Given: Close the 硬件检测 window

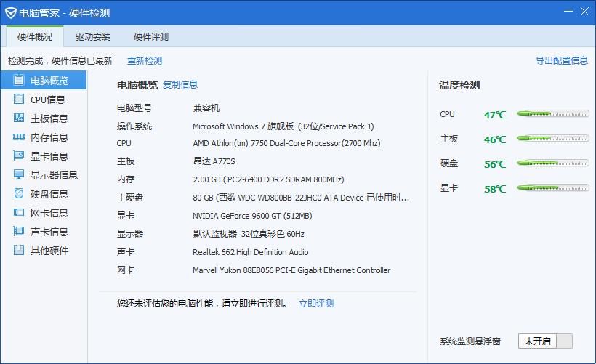Looking at the screenshot, I should point(584,12).
